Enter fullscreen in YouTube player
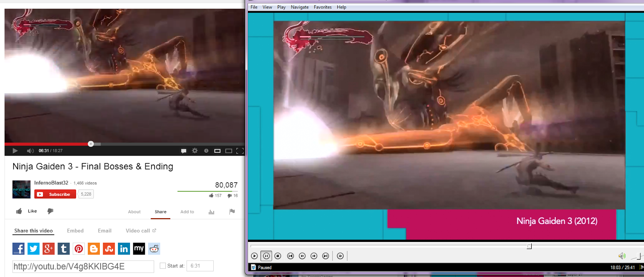This screenshot has width=644, height=277. (240, 151)
